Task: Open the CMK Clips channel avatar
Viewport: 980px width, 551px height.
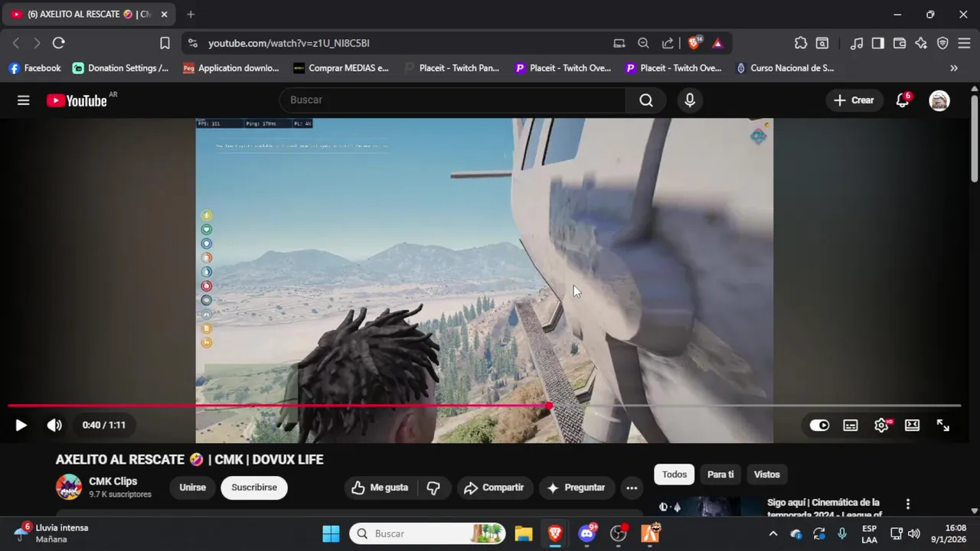Action: [x=69, y=487]
